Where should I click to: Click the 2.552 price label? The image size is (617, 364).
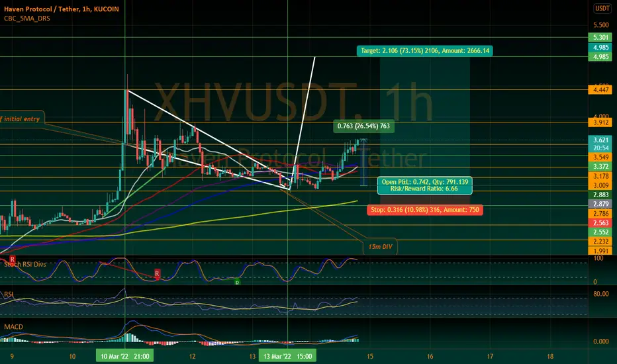(600, 232)
